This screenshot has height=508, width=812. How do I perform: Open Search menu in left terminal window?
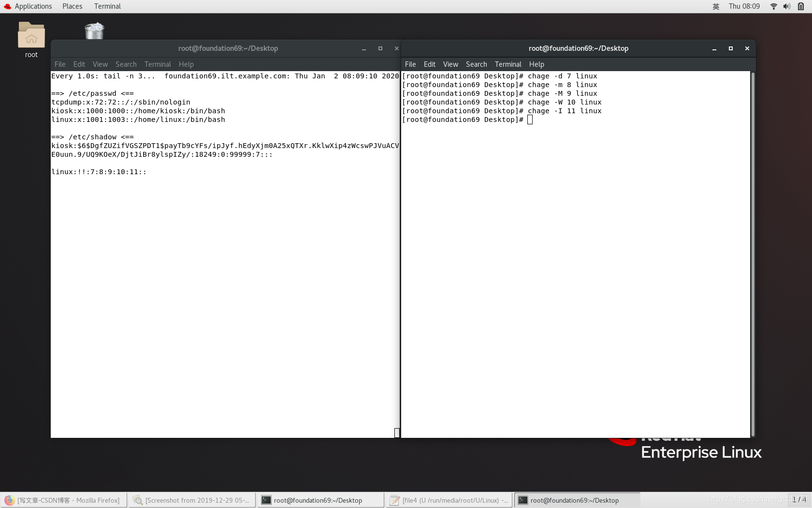pos(126,64)
